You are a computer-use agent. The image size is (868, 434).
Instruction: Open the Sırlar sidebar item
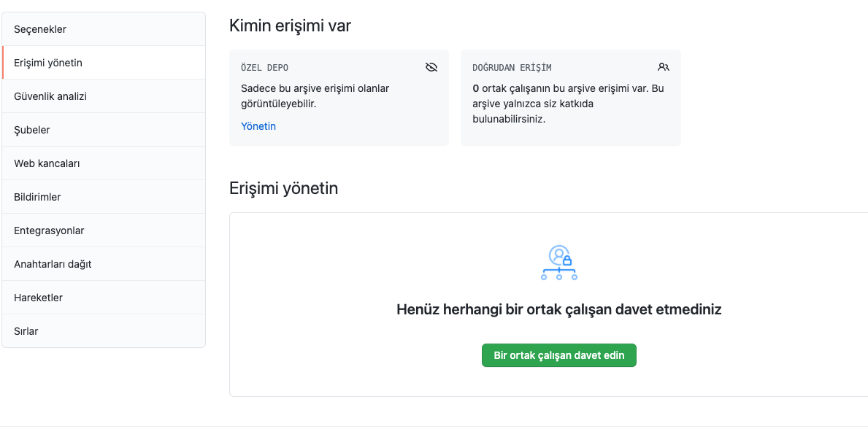26,331
